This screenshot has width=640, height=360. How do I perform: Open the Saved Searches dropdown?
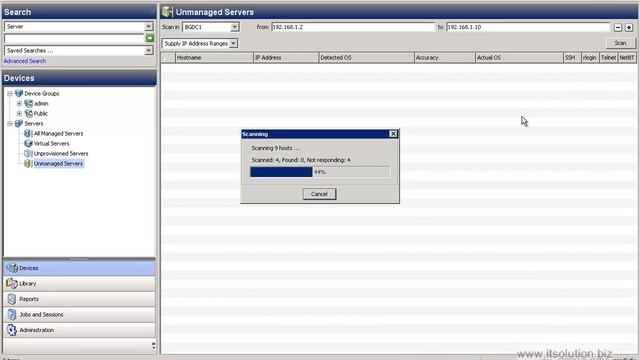149,51
